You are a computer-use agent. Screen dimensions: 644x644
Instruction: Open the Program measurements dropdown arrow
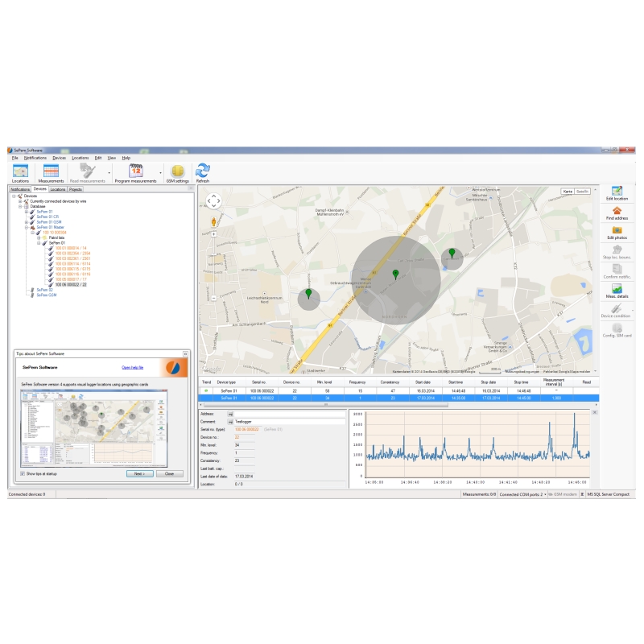click(x=160, y=173)
